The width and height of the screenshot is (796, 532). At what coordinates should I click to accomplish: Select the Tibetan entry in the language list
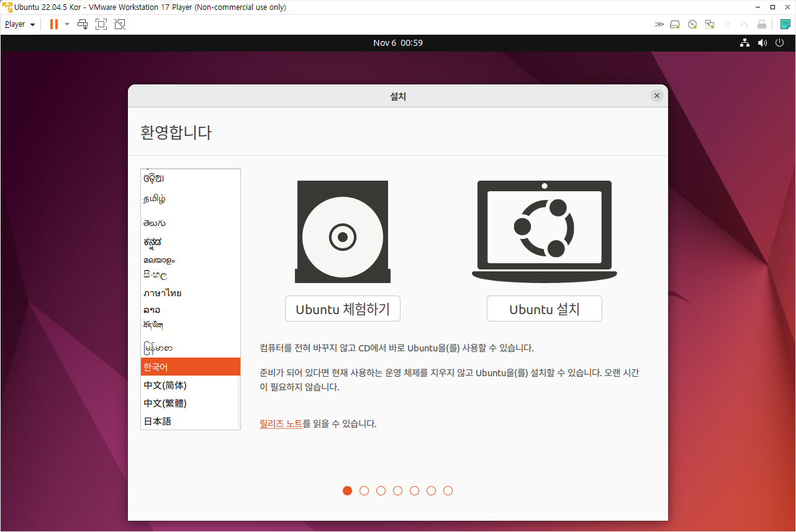click(191, 325)
